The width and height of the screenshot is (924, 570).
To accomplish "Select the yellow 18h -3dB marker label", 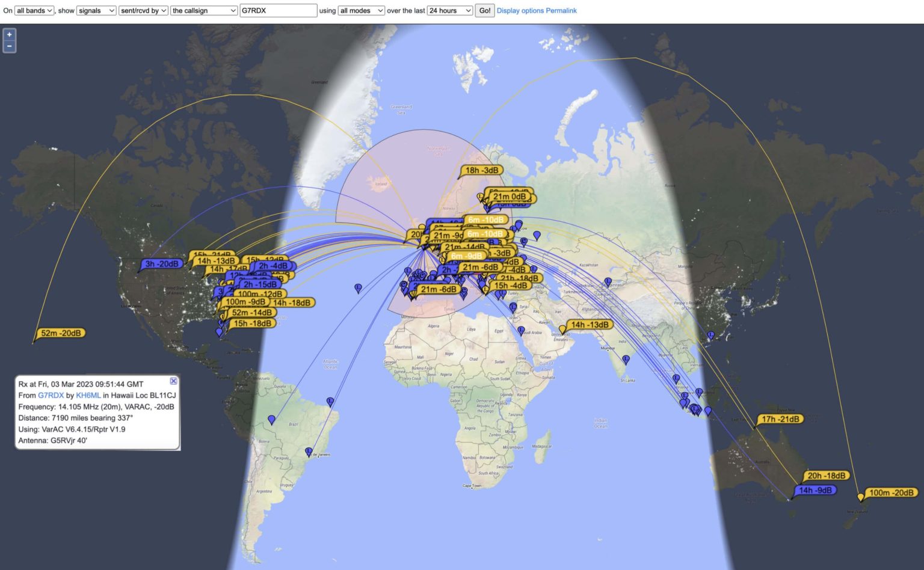I will point(482,170).
